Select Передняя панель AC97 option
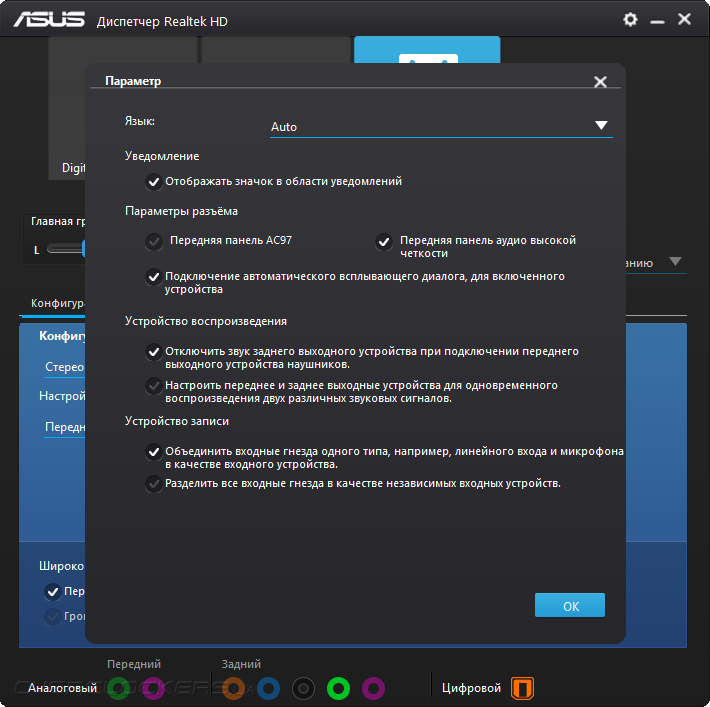Viewport: 710px width, 707px height. coord(154,242)
